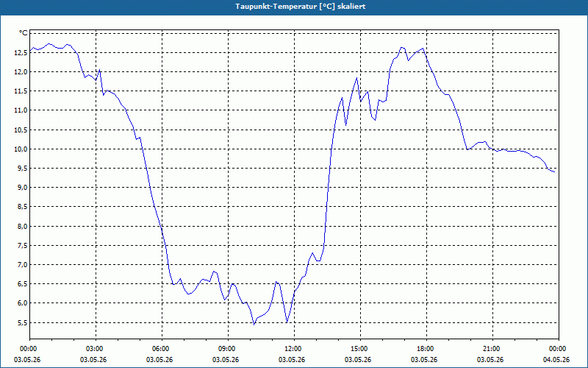
Task: Click the 8,5 y-axis label
Action: [22, 207]
